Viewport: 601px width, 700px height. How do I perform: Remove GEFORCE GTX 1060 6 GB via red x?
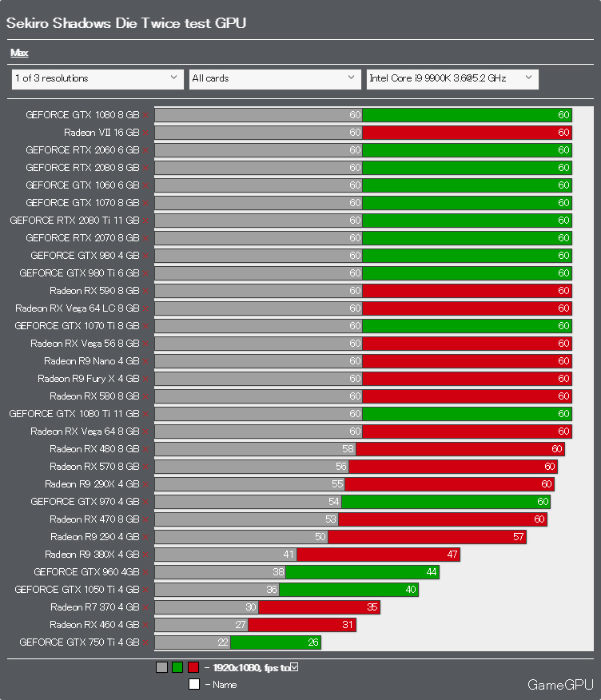(x=145, y=185)
